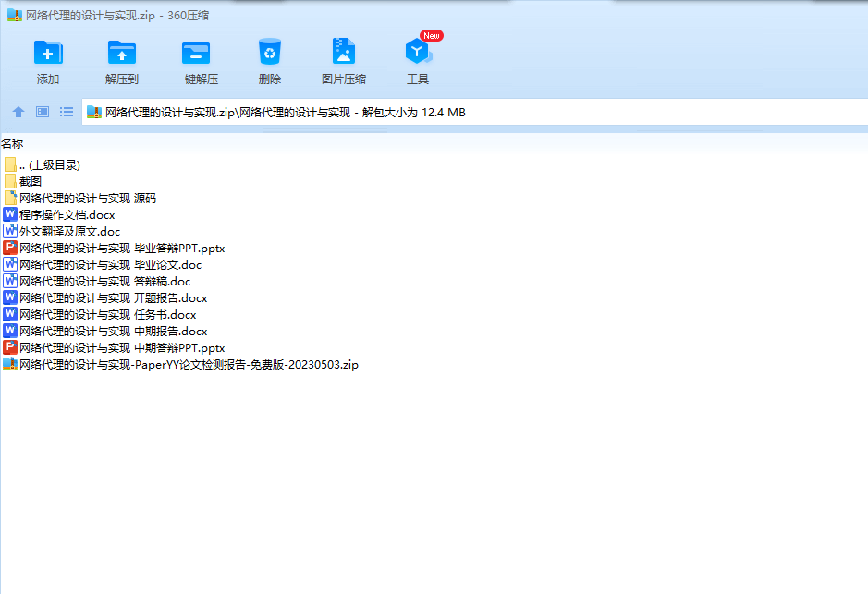
Task: Click the Word icon of 答辩稿.doc
Action: coord(10,281)
